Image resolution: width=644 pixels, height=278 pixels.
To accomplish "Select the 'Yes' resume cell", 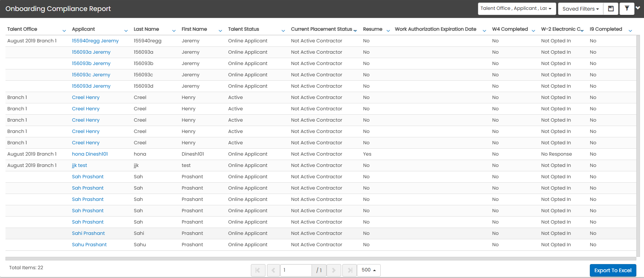I will pos(367,154).
